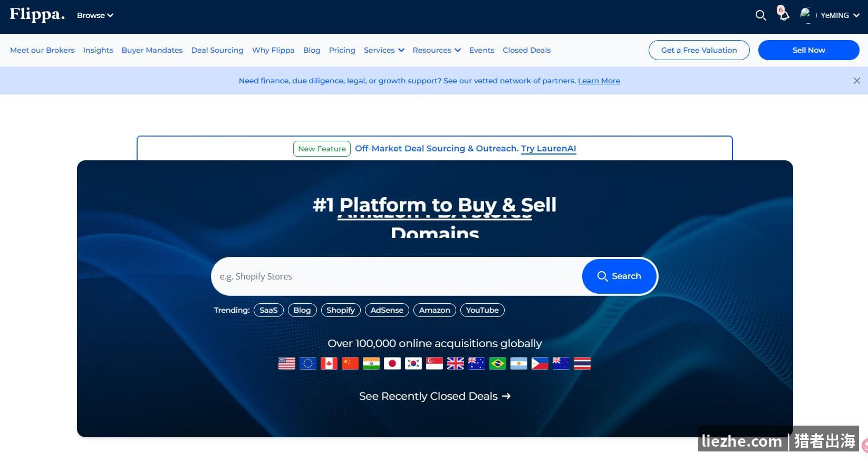The height and width of the screenshot is (462, 868).
Task: Select the Canada flag
Action: (x=329, y=363)
